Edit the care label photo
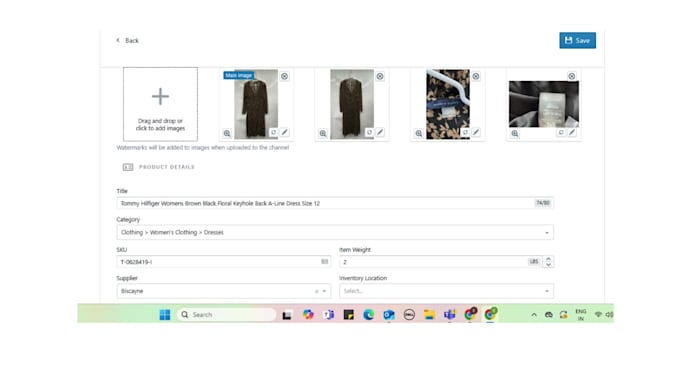 coord(572,132)
